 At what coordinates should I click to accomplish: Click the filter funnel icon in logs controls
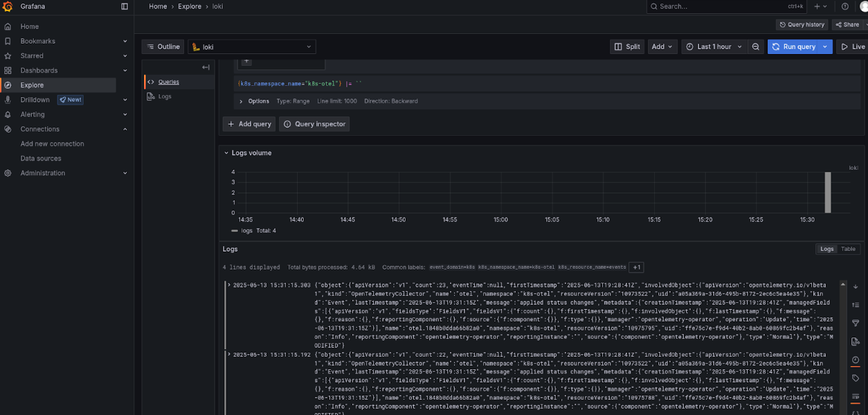pos(856,323)
